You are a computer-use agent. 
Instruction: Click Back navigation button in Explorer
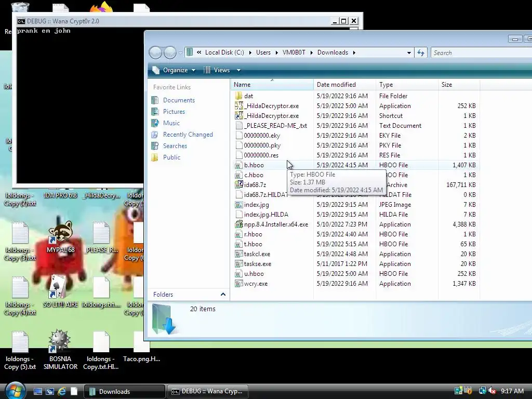point(156,52)
